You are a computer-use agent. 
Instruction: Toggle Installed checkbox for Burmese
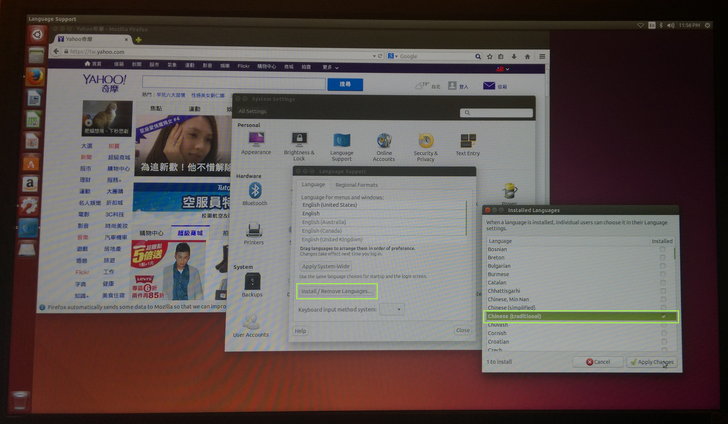663,274
